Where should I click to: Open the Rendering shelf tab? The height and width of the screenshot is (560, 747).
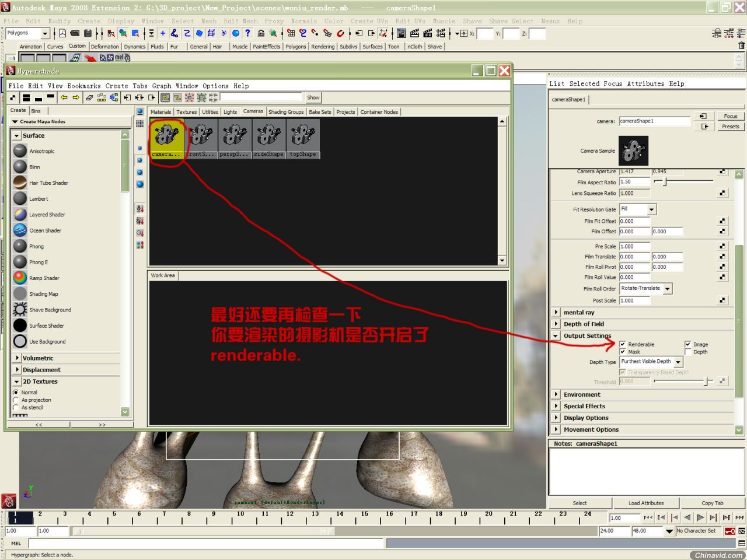[x=323, y=47]
